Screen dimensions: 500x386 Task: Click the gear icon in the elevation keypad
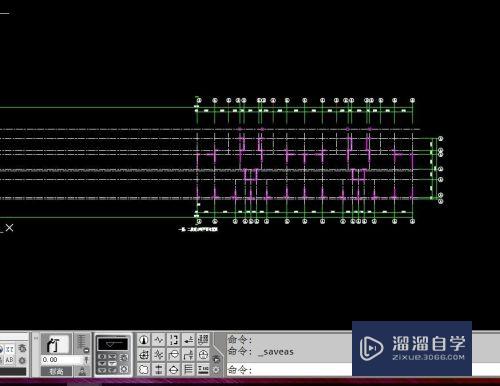coord(124,369)
